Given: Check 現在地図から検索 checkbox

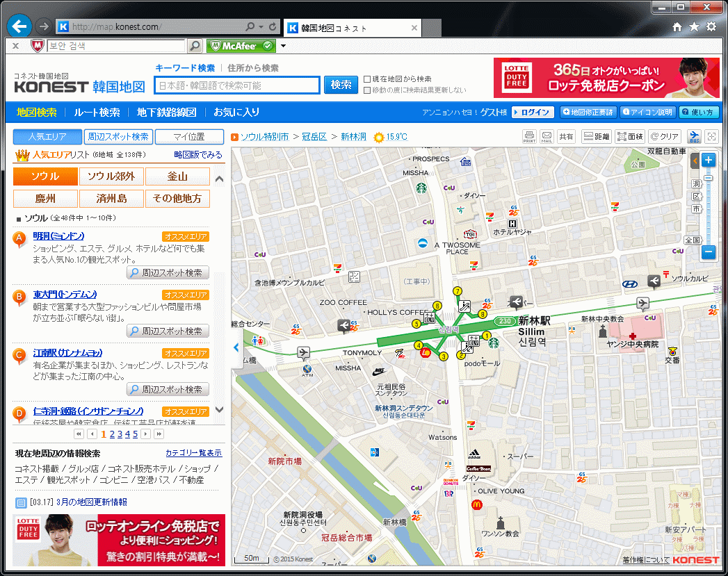Looking at the screenshot, I should 367,79.
